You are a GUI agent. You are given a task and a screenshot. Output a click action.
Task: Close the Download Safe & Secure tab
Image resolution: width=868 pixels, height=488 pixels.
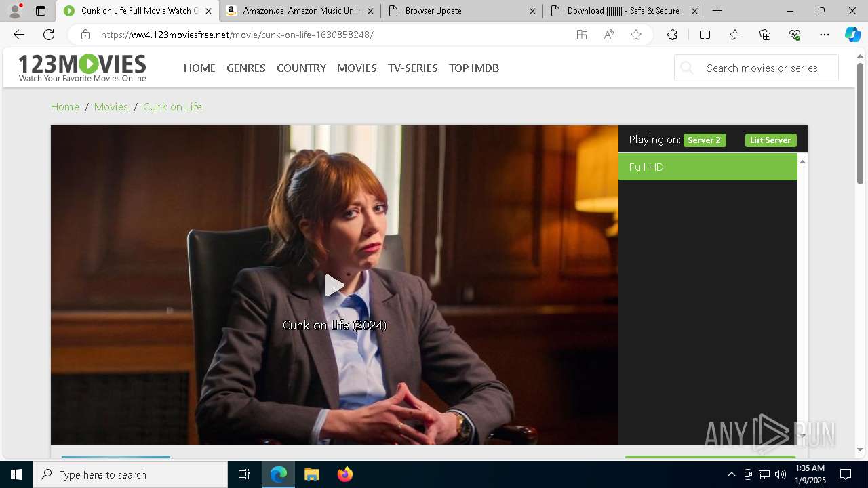click(694, 11)
